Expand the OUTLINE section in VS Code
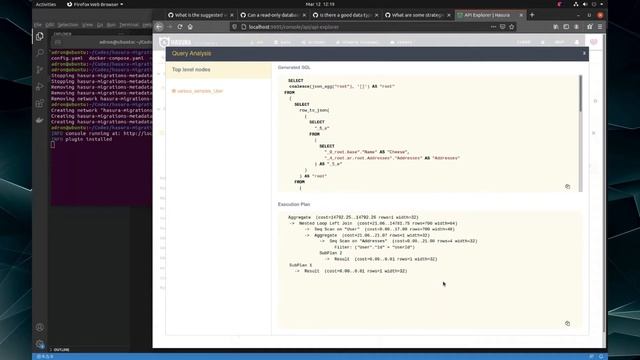Image resolution: width=640 pixels, height=360 pixels. point(60,350)
